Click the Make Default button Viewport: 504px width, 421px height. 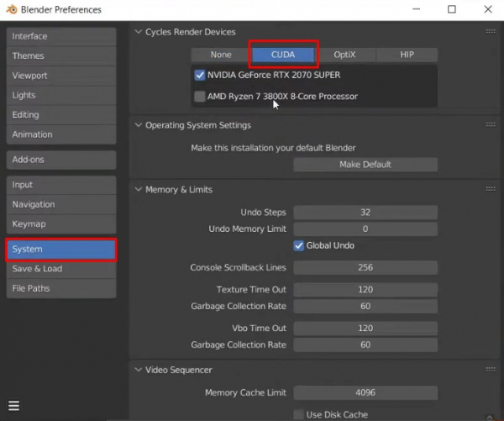[365, 165]
